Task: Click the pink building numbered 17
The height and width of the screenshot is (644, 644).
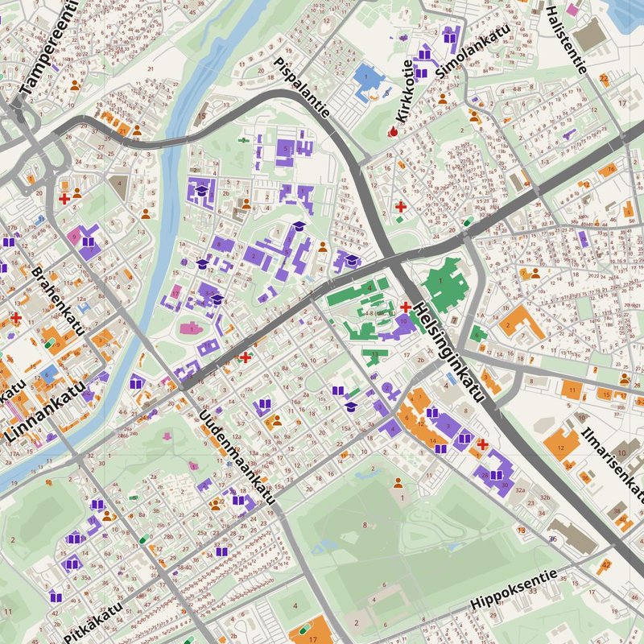Action: point(176,292)
